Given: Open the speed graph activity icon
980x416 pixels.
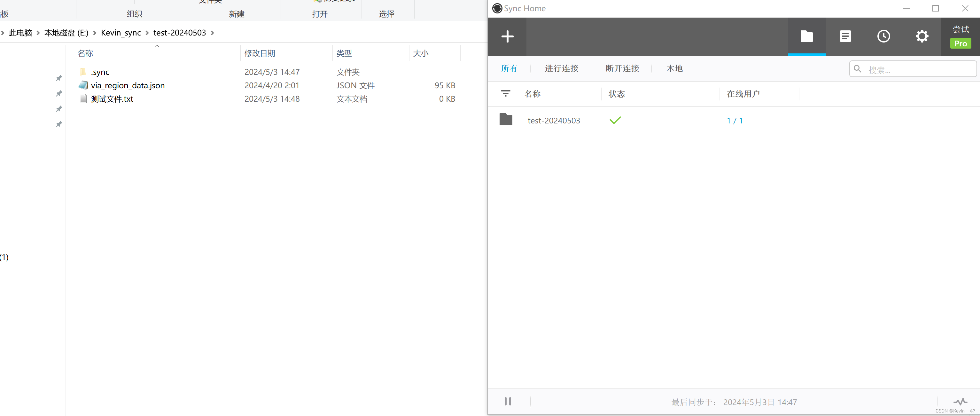Looking at the screenshot, I should tap(960, 401).
